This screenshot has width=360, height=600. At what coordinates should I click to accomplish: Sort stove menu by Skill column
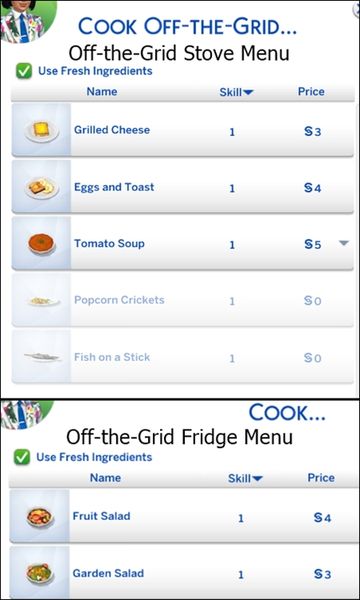point(236,92)
